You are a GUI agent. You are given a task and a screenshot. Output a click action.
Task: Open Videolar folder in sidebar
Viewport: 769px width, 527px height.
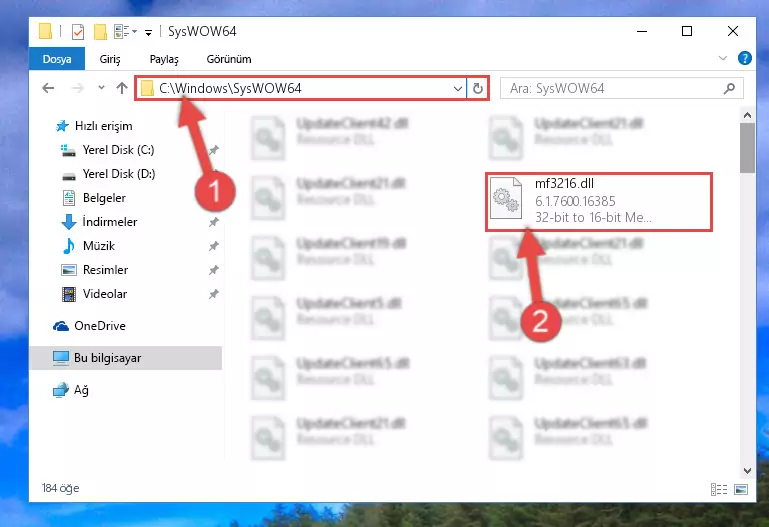pyautogui.click(x=104, y=294)
